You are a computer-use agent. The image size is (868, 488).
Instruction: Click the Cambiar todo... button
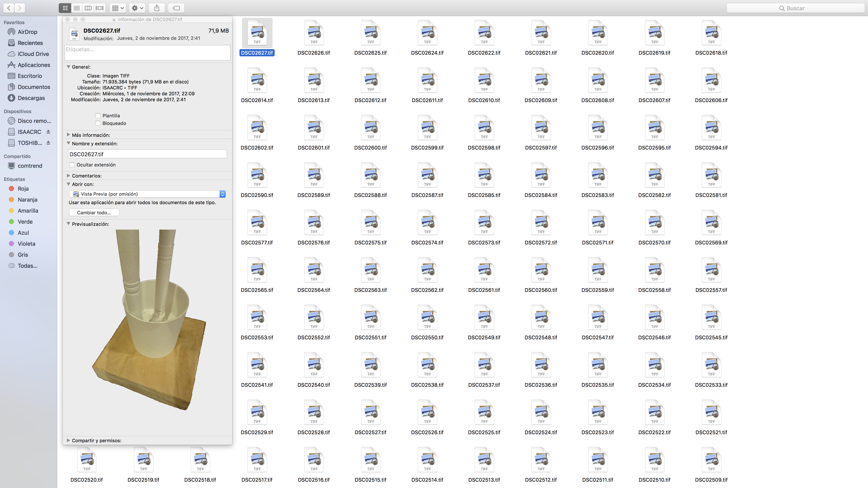(94, 212)
